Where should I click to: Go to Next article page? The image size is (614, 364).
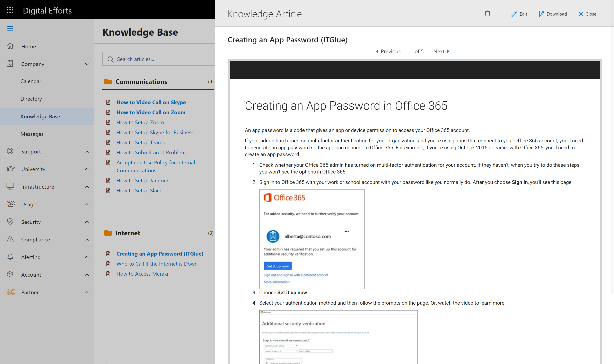(441, 51)
